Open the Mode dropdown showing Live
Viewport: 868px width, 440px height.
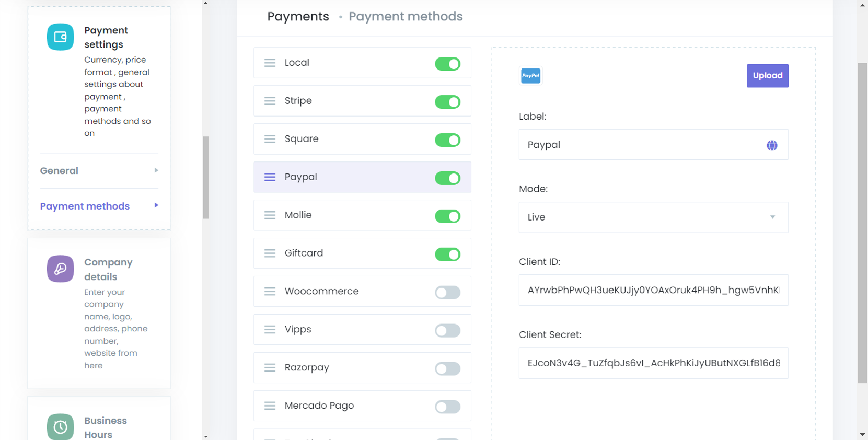(653, 217)
